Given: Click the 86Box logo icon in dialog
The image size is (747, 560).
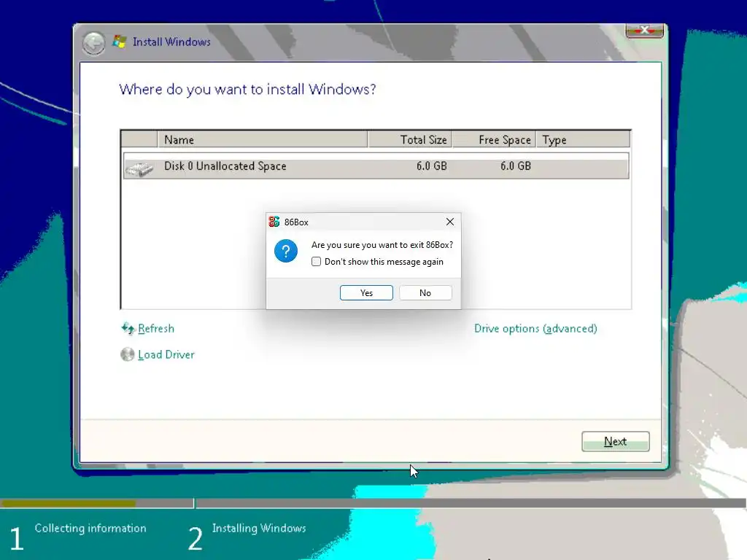Looking at the screenshot, I should point(274,222).
